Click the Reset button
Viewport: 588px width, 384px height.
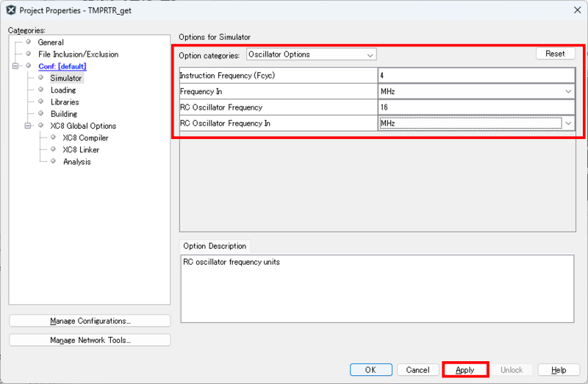tap(555, 54)
